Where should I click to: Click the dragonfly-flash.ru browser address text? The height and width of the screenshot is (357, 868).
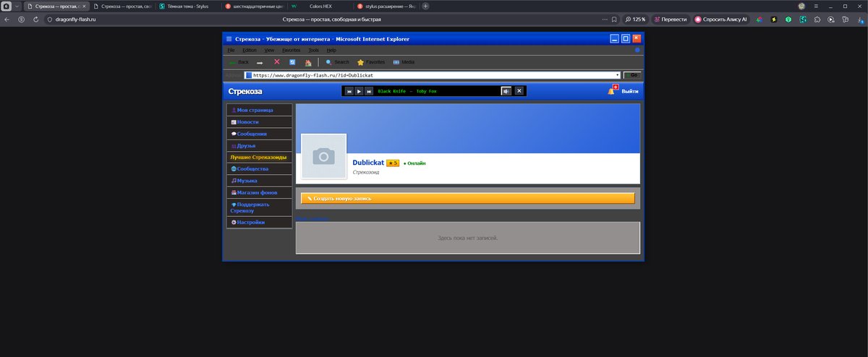[75, 20]
